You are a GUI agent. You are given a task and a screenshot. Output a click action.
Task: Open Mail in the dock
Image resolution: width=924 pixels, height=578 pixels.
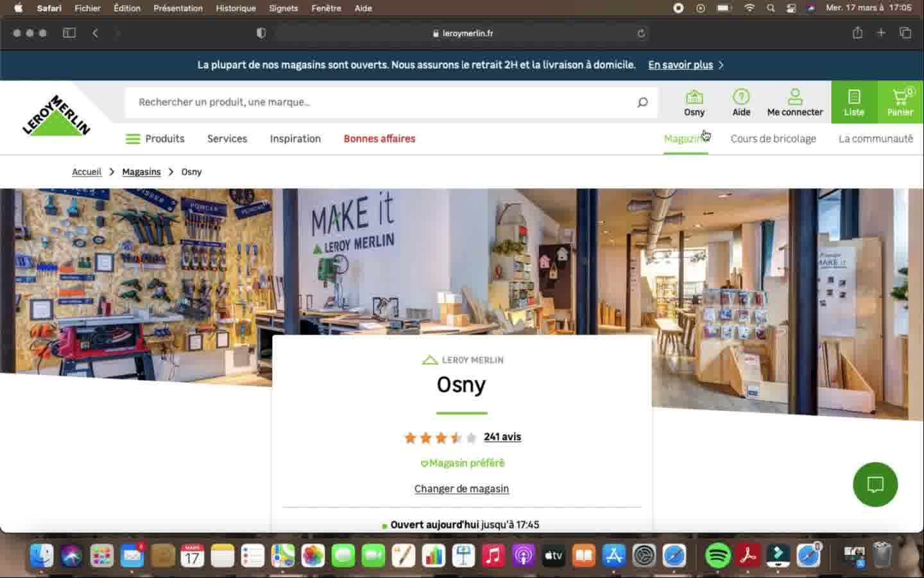pos(132,556)
